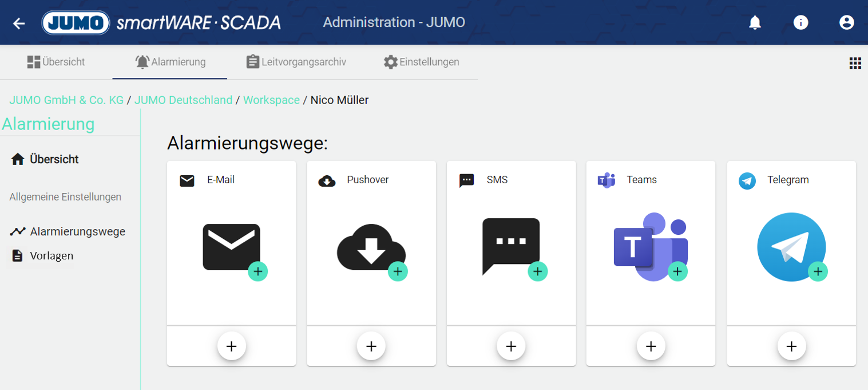Screen dimensions: 868x390
Task: Open the info icon in header
Action: (x=800, y=23)
